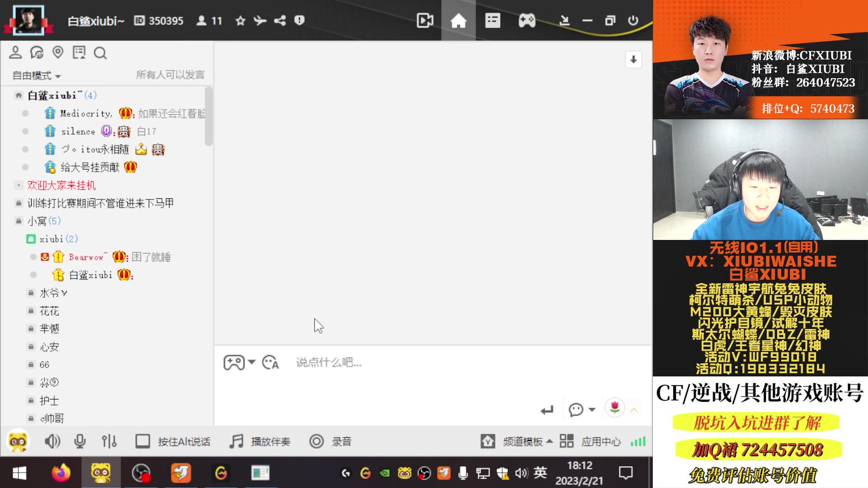Screen dimensions: 868x488
Task: Click the send enter arrow icon
Action: pyautogui.click(x=547, y=410)
